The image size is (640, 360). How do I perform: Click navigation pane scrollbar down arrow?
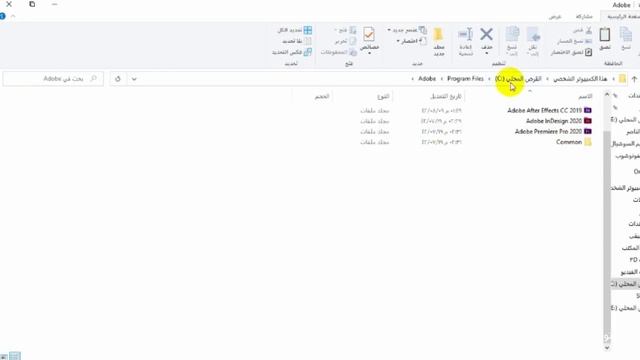[x=607, y=348]
